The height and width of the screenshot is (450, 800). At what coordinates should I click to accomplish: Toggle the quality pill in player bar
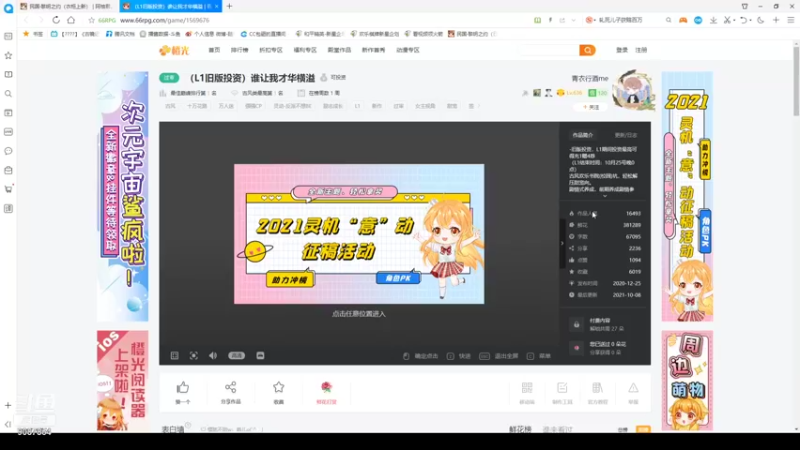coord(236,356)
